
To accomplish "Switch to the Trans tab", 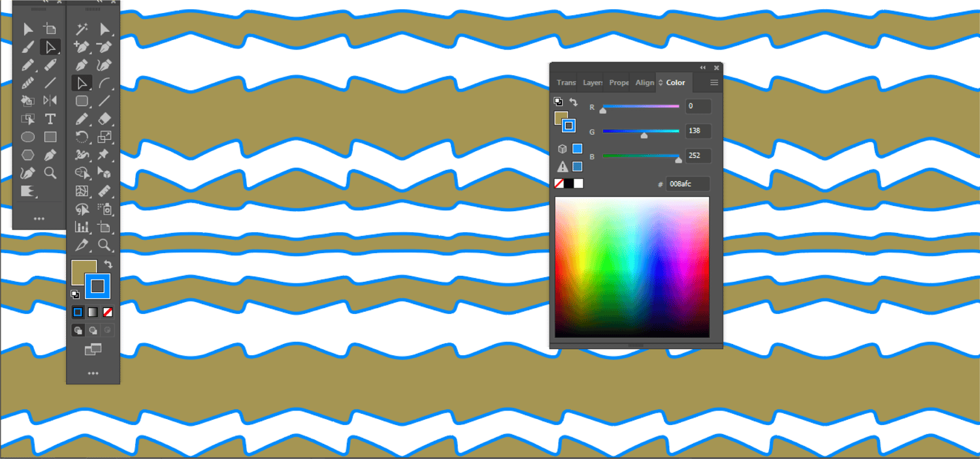I will click(566, 82).
